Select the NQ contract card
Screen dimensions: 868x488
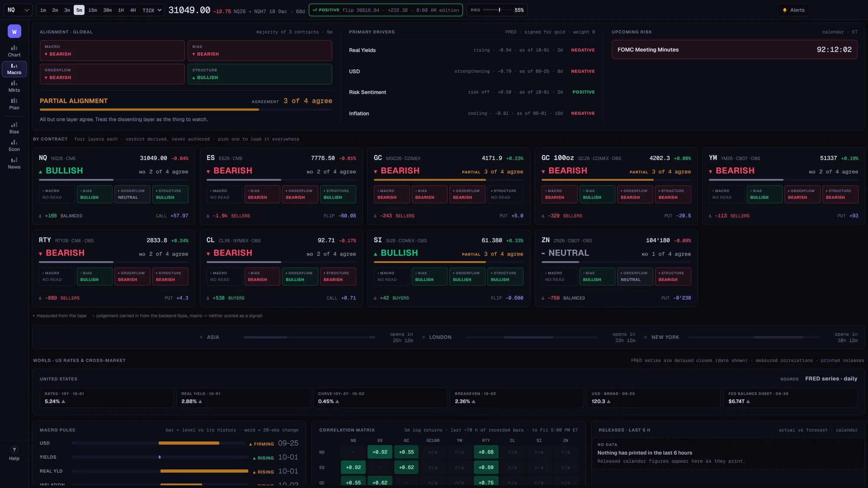click(x=113, y=186)
